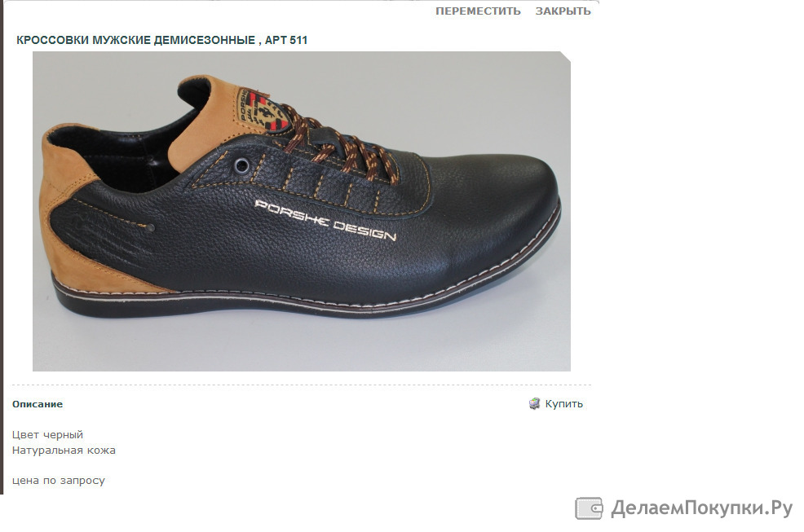Click the цена по запросу text
Screen dimensions: 804x532
click(59, 481)
